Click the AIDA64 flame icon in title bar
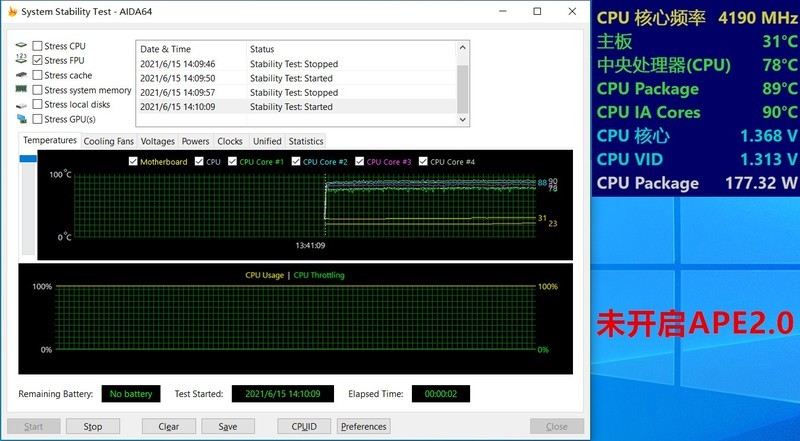800x441 pixels. coord(13,11)
